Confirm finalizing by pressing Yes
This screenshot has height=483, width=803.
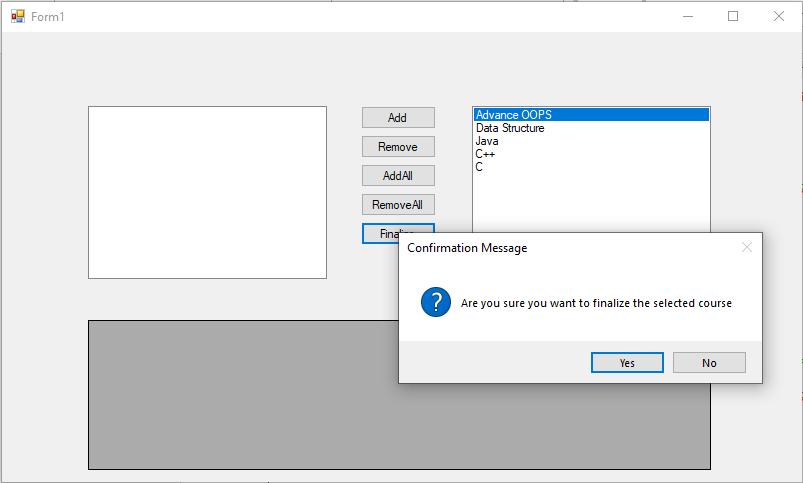(627, 363)
